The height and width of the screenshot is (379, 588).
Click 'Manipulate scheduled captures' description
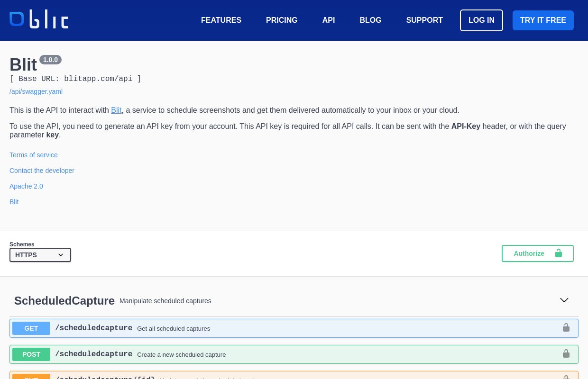pyautogui.click(x=165, y=301)
